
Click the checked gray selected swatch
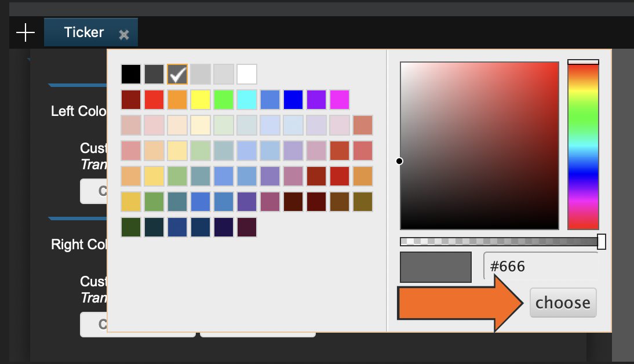pyautogui.click(x=177, y=74)
